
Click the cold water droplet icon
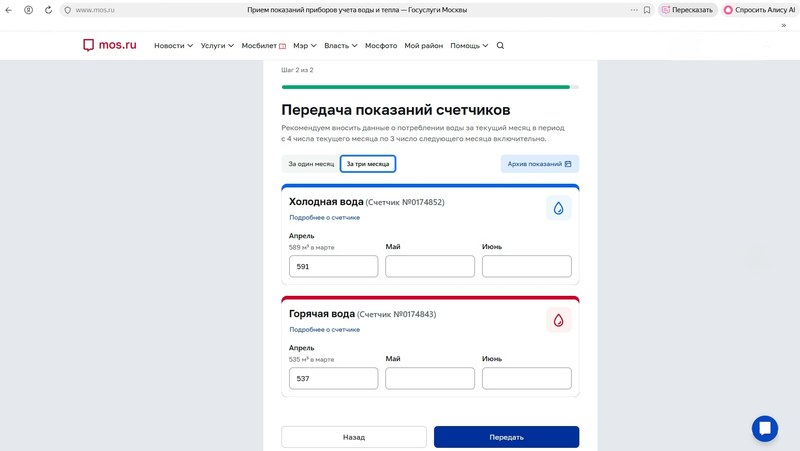558,208
